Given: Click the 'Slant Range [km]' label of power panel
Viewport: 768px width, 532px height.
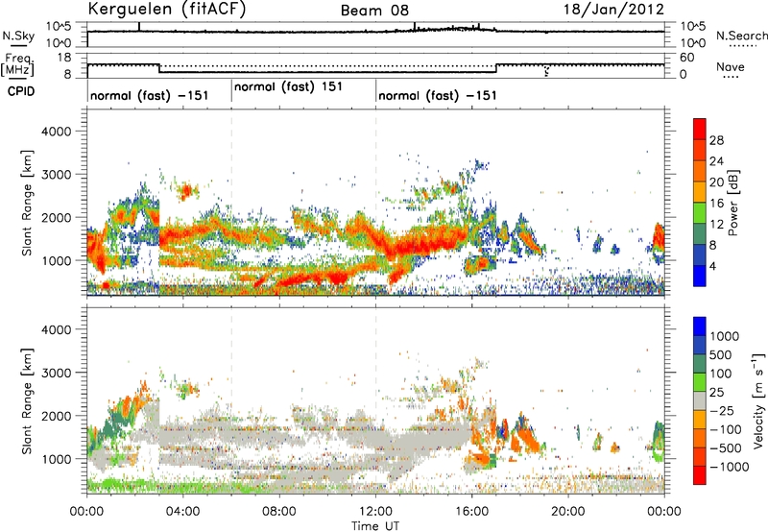Looking at the screenshot, I should [28, 203].
